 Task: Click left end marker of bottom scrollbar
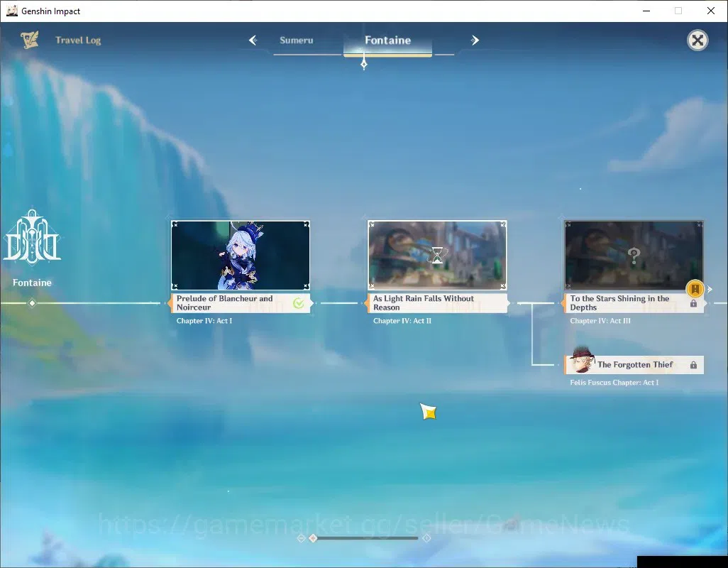click(x=301, y=538)
